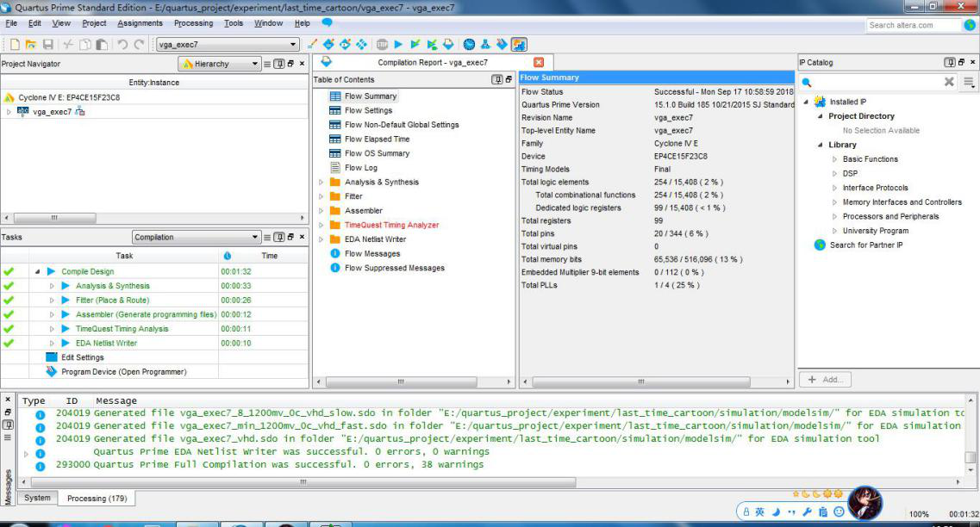Click the IP Catalog search field
Image resolution: width=980 pixels, height=527 pixels.
click(x=878, y=82)
